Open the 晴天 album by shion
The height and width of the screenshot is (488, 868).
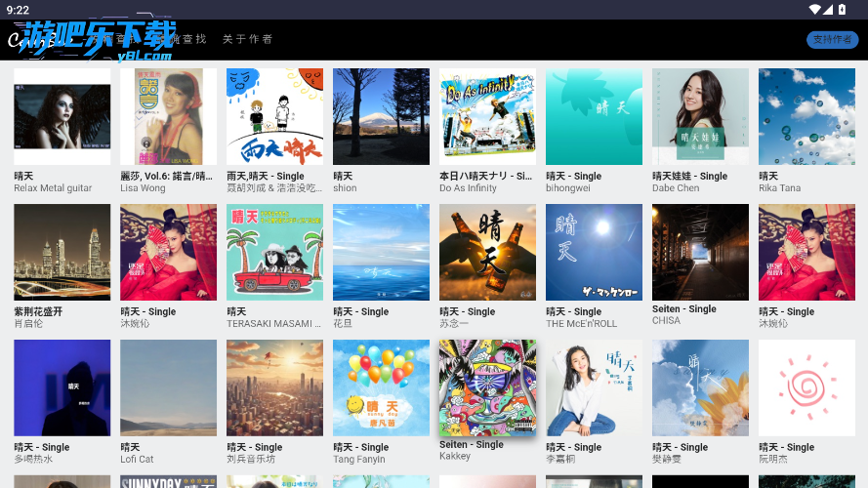381,117
